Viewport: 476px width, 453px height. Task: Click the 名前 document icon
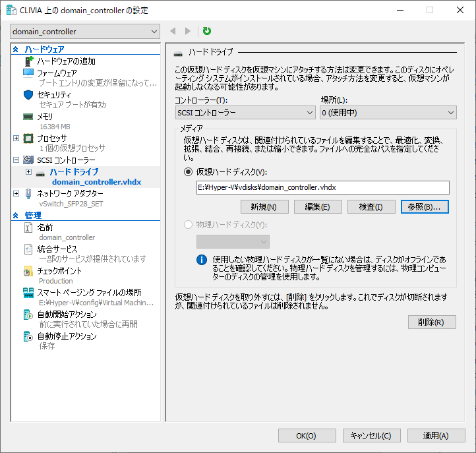tap(28, 227)
